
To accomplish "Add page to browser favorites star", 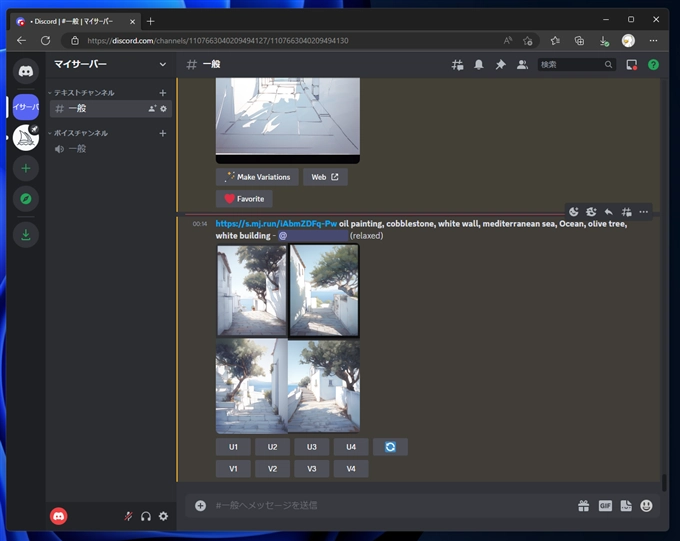I will (x=527, y=41).
